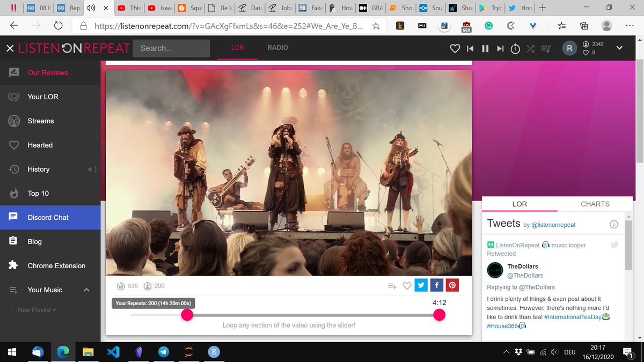Skip to the next track
644x362 pixels.
500,48
